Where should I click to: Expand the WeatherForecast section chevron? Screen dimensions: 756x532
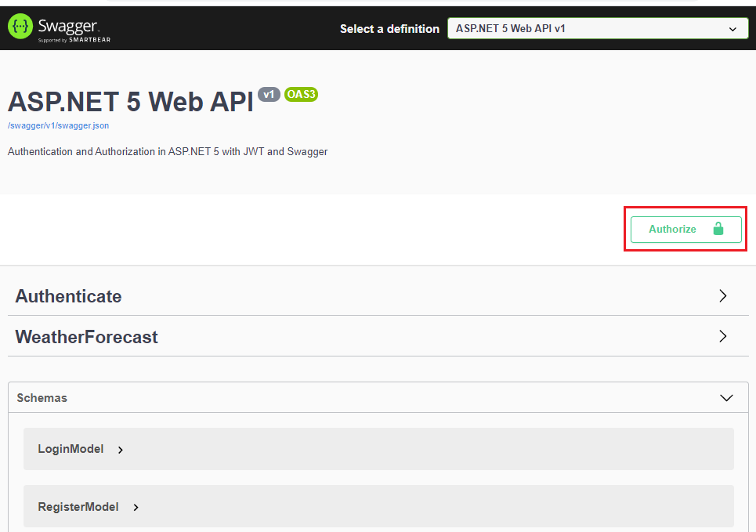tap(723, 336)
